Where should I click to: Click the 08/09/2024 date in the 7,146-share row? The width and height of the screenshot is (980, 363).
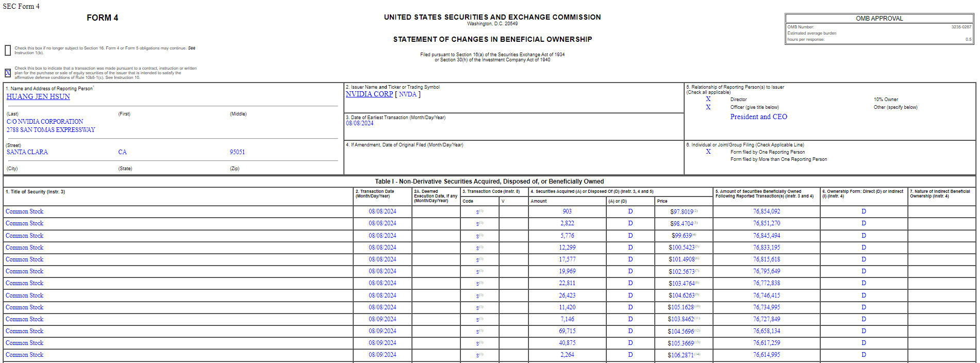[x=383, y=319]
